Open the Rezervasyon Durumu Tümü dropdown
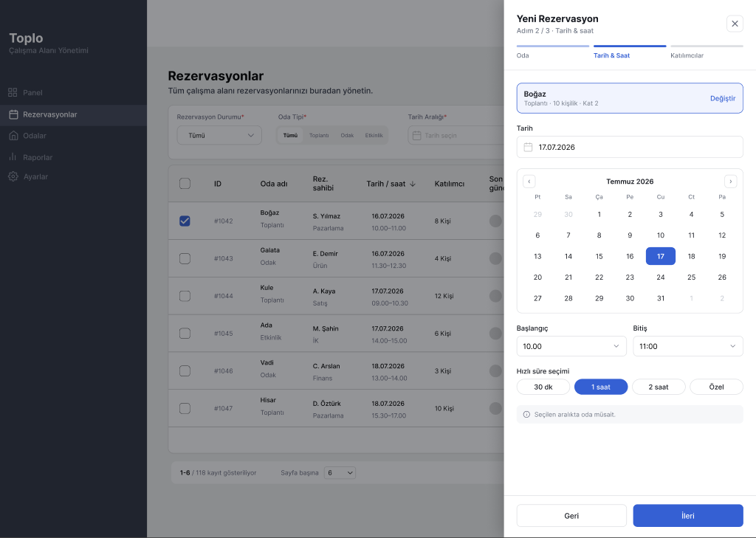Image resolution: width=756 pixels, height=538 pixels. (x=219, y=136)
